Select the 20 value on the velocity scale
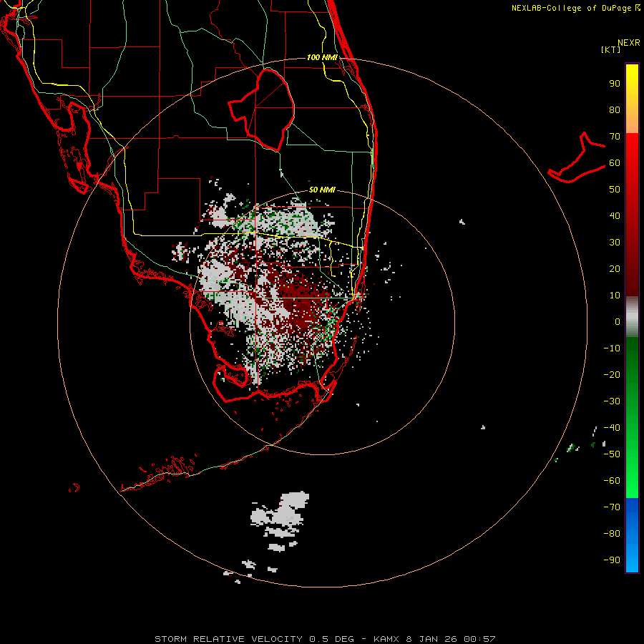This screenshot has height=644, width=644. coord(615,268)
